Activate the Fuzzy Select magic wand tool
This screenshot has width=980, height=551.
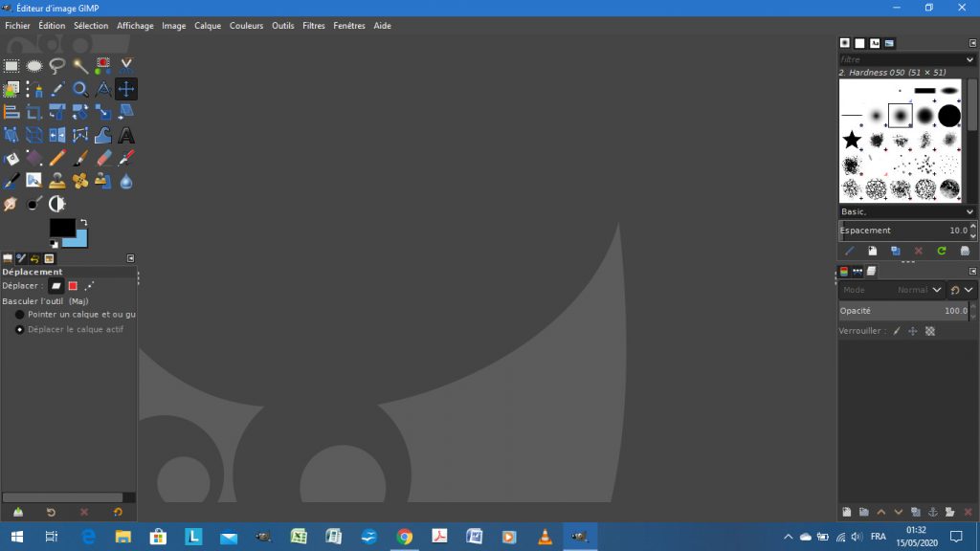[x=80, y=65]
